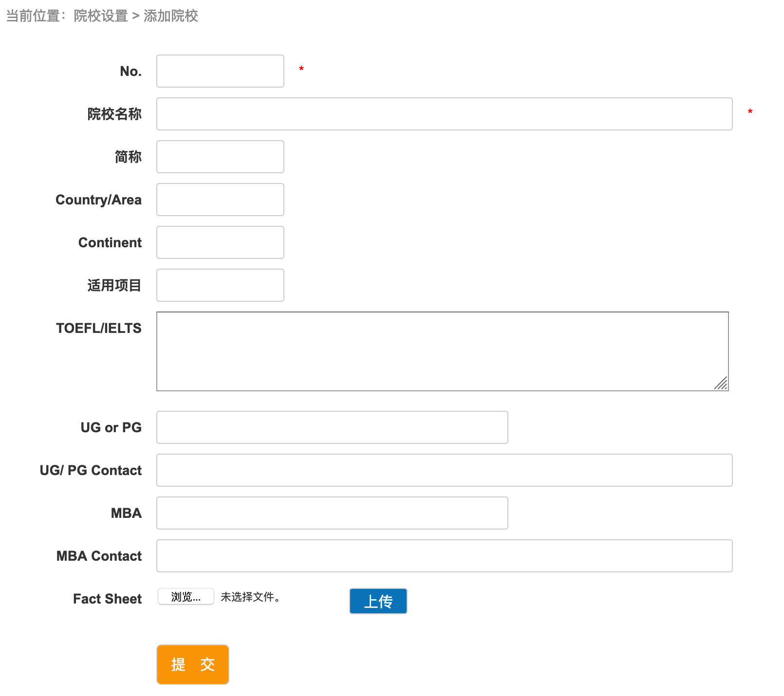Focus the 适用项目 input field
Screen dimensions: 784x696
[x=220, y=285]
